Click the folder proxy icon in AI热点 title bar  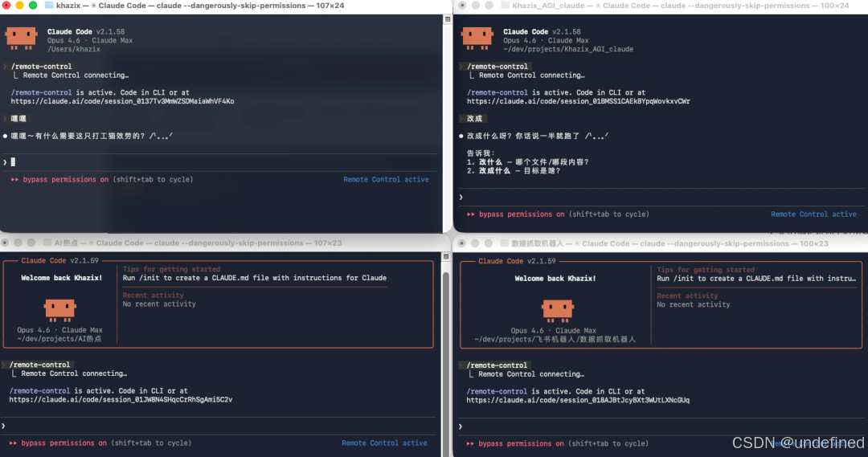[x=47, y=243]
